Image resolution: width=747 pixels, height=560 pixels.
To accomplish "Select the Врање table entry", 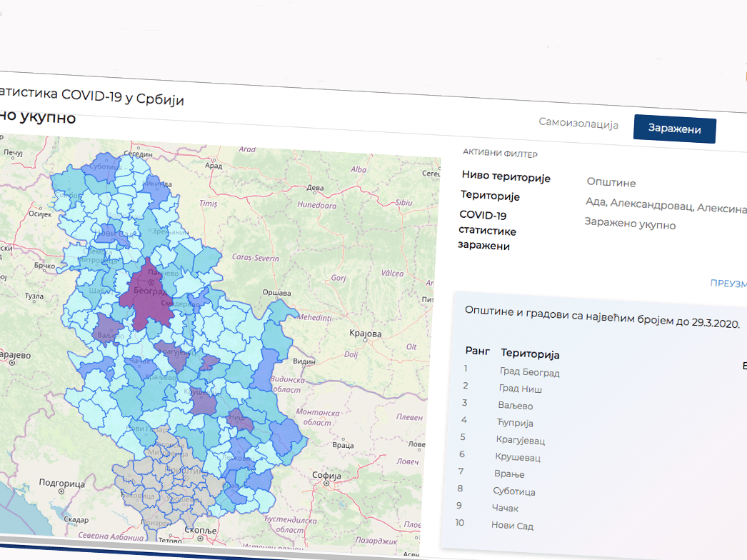I will (508, 474).
